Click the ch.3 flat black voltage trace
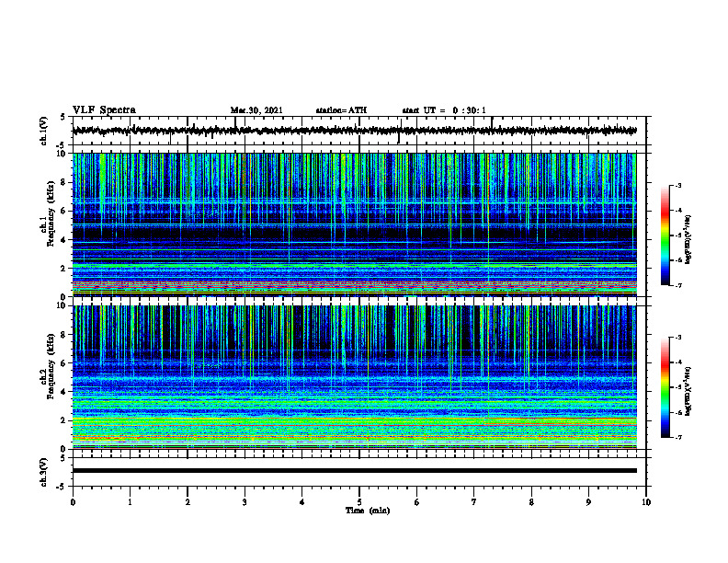Screen dimensions: 728x563 354,471
